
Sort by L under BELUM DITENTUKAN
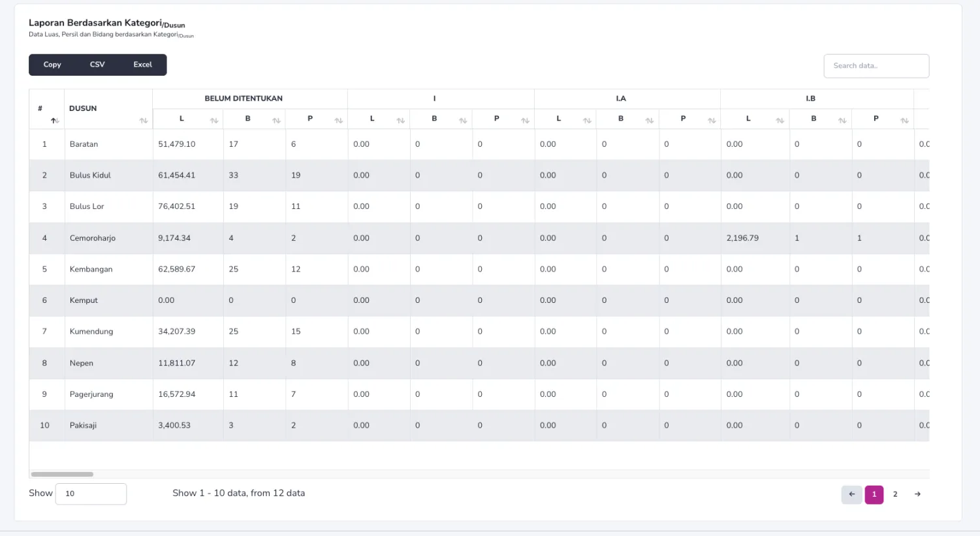click(x=213, y=121)
